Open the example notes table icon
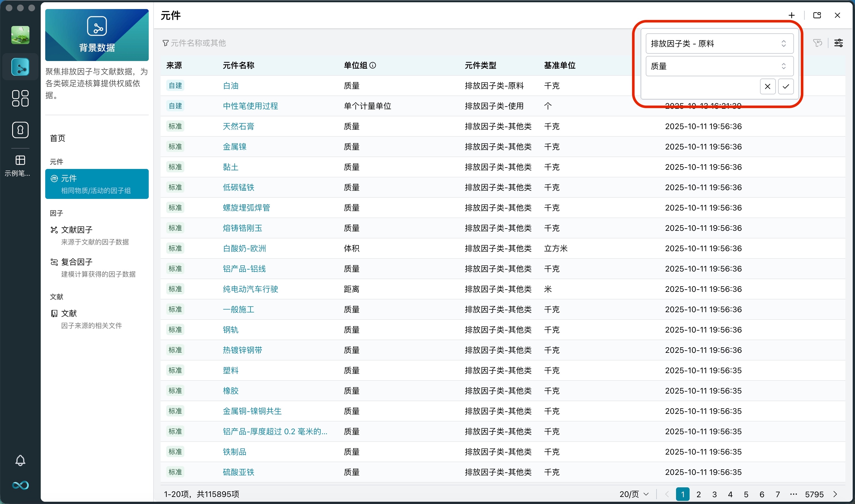The width and height of the screenshot is (855, 504). click(20, 160)
